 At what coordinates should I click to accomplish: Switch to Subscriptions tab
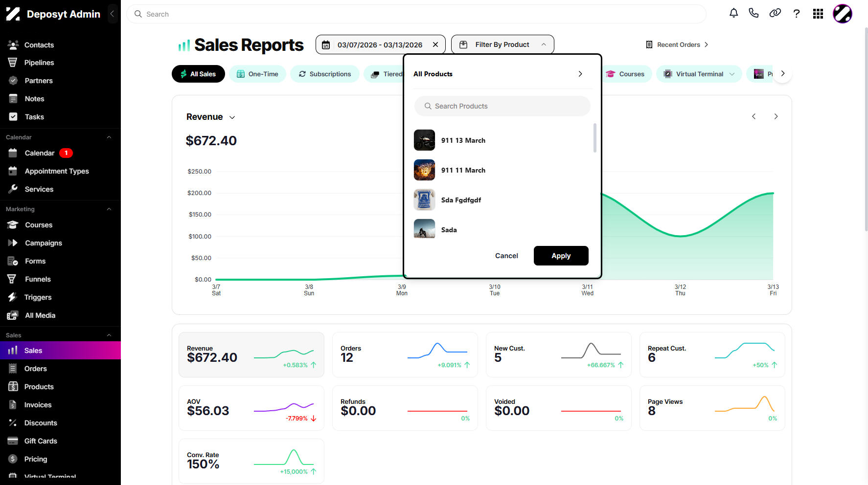(x=325, y=74)
